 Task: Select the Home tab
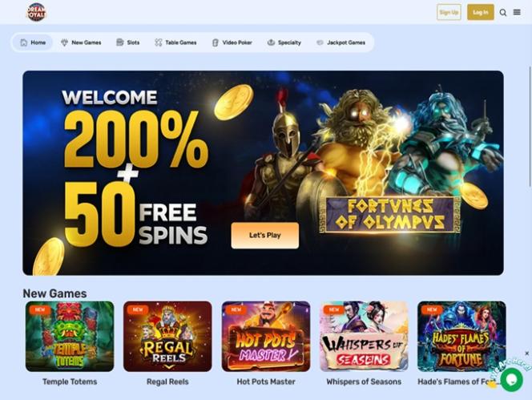(33, 42)
